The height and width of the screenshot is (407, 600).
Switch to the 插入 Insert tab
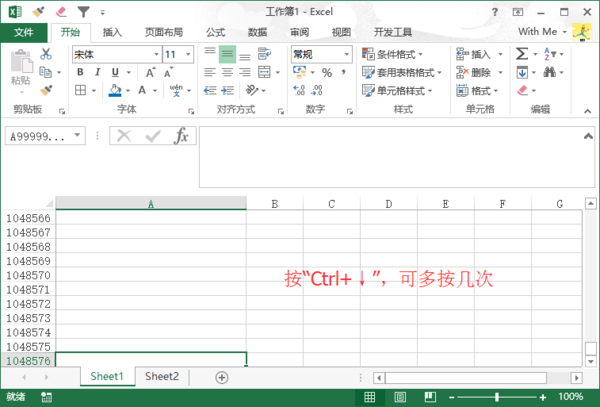click(x=112, y=33)
